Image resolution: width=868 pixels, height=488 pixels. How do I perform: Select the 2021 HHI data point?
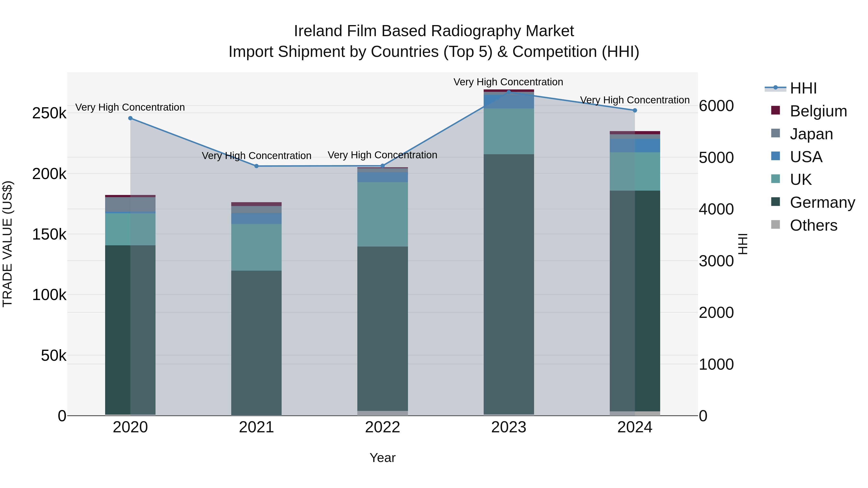coord(257,166)
